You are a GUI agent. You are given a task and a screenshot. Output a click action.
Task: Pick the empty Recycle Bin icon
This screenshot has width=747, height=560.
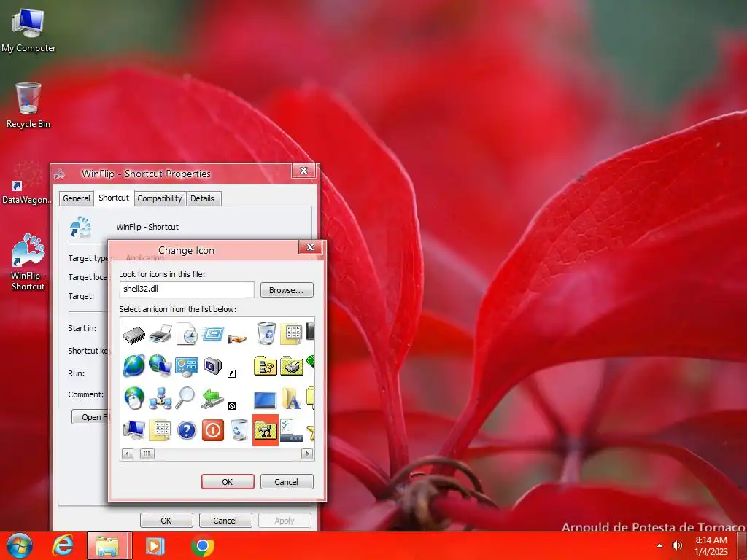pos(239,430)
